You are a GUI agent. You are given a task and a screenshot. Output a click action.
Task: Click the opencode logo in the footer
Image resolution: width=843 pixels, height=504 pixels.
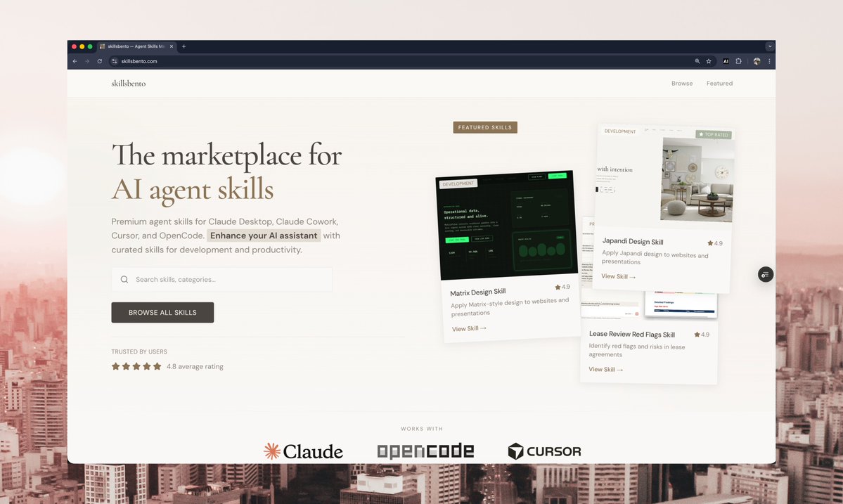425,451
